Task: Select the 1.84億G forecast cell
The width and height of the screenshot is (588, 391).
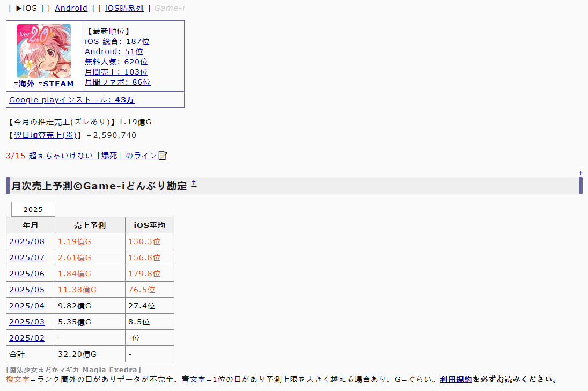Action: (90, 274)
